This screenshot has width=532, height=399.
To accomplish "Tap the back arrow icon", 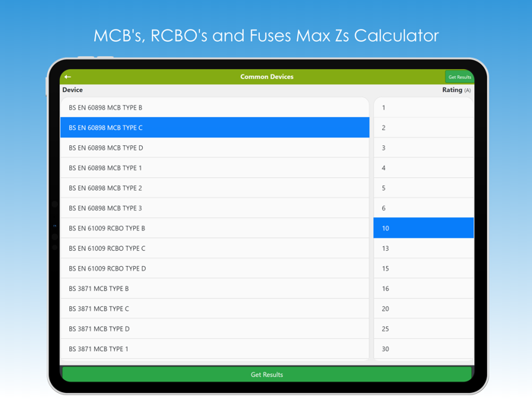I will (68, 77).
